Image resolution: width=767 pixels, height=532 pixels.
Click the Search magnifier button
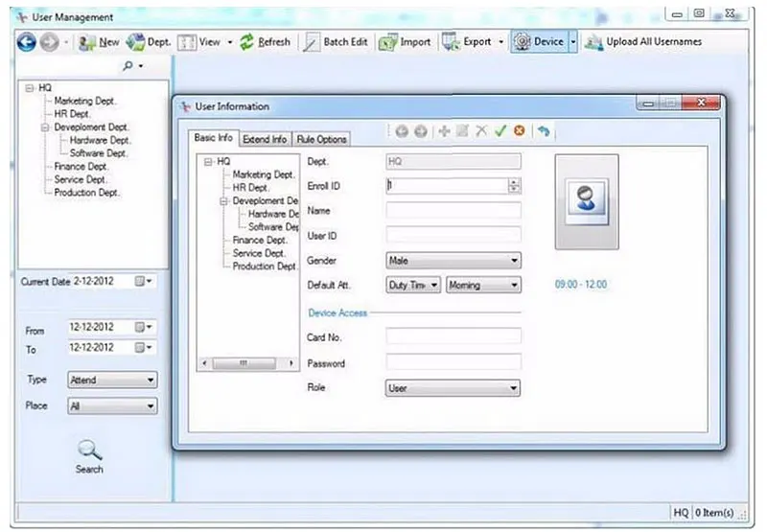89,456
